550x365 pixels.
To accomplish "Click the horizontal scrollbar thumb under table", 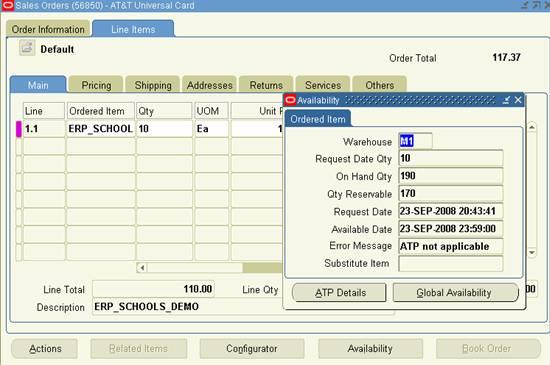I will click(x=262, y=268).
